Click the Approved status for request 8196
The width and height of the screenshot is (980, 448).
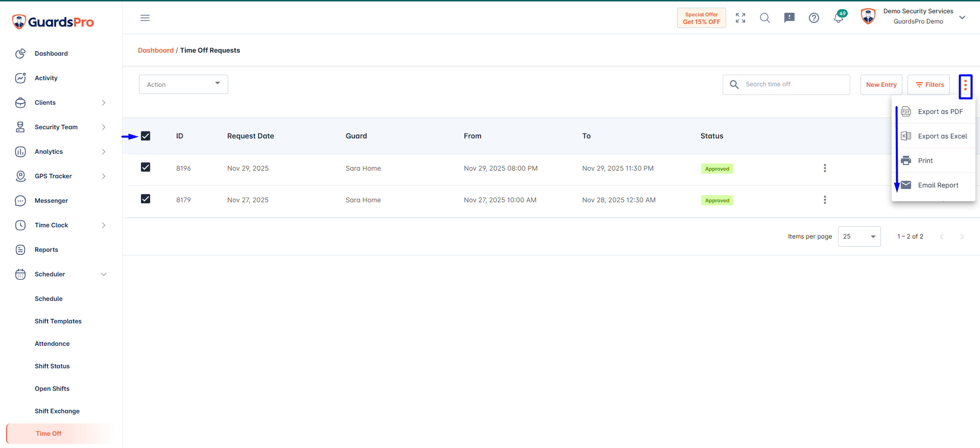click(x=717, y=169)
